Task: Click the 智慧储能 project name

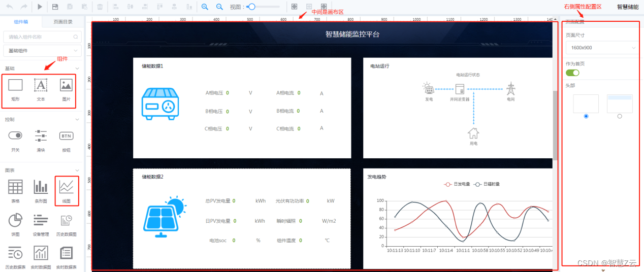Action: coord(628,7)
